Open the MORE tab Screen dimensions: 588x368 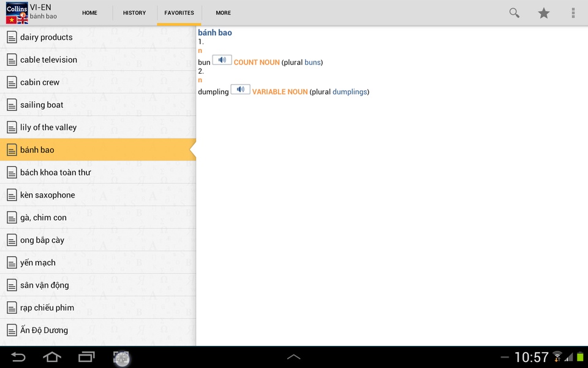223,13
